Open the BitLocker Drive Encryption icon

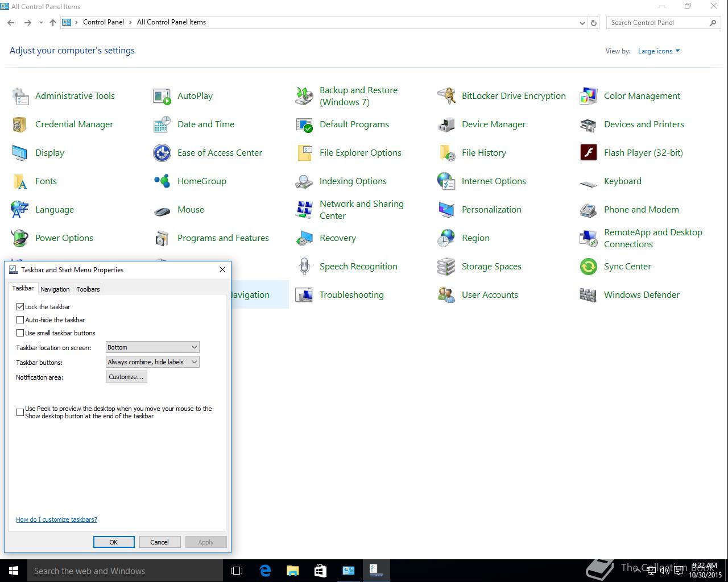[446, 96]
